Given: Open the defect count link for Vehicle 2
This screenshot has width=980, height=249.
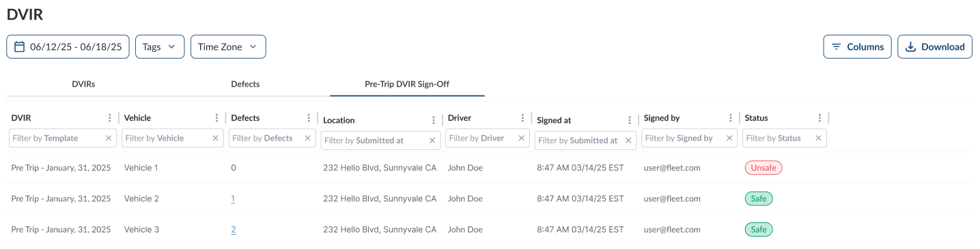Looking at the screenshot, I should coord(233,199).
